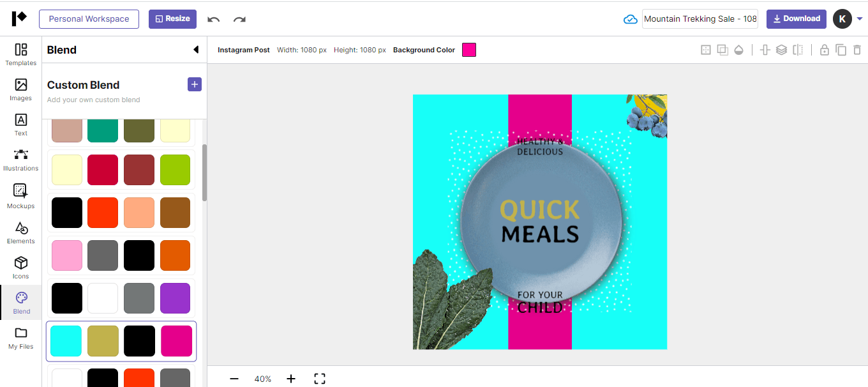This screenshot has height=387, width=868.
Task: Open Personal Workspace button
Action: pyautogui.click(x=89, y=19)
